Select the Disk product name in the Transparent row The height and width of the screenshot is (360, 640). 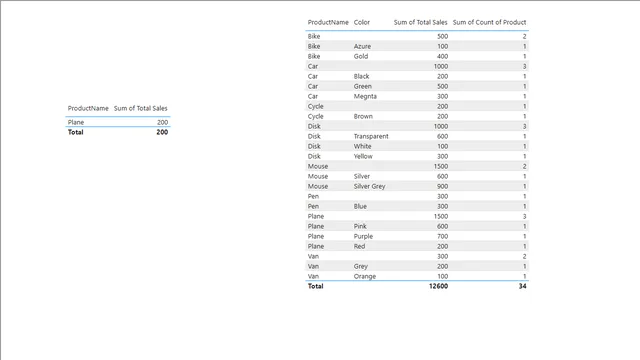tap(314, 136)
